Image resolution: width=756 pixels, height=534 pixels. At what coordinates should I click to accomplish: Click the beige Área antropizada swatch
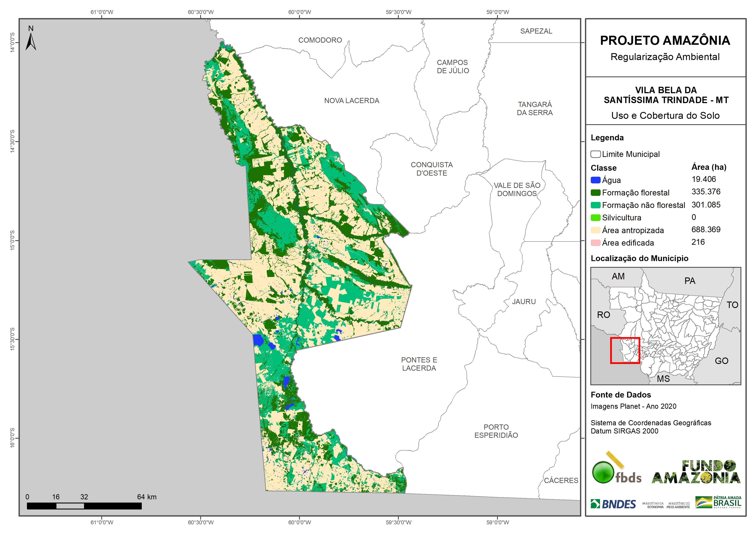(595, 230)
